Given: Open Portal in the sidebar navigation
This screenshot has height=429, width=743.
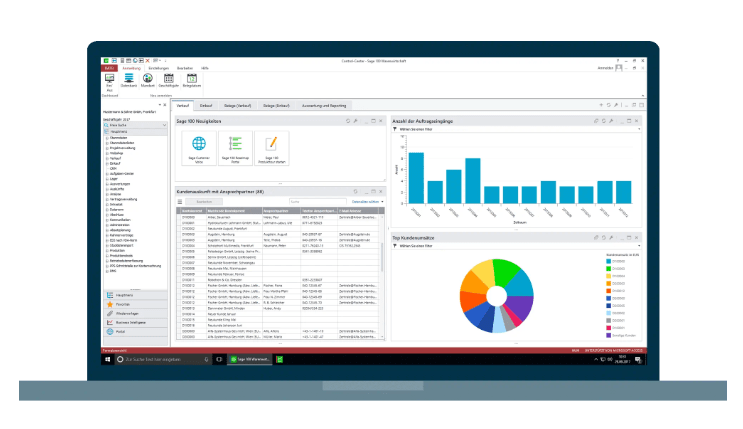Looking at the screenshot, I should (x=136, y=331).
